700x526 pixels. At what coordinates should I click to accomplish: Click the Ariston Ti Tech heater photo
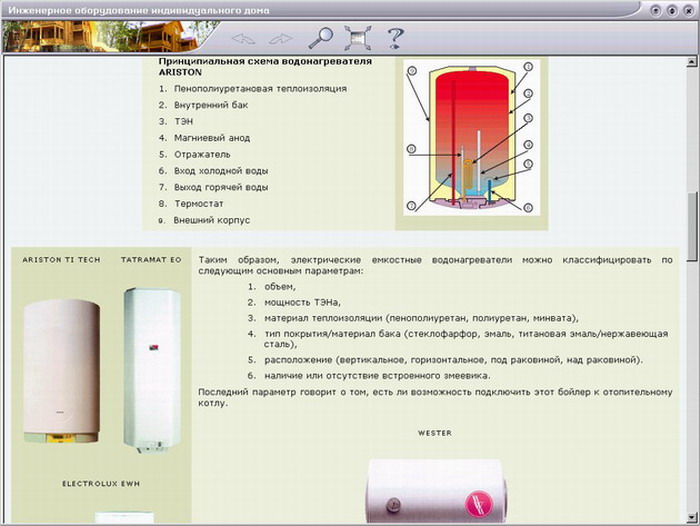[61, 372]
